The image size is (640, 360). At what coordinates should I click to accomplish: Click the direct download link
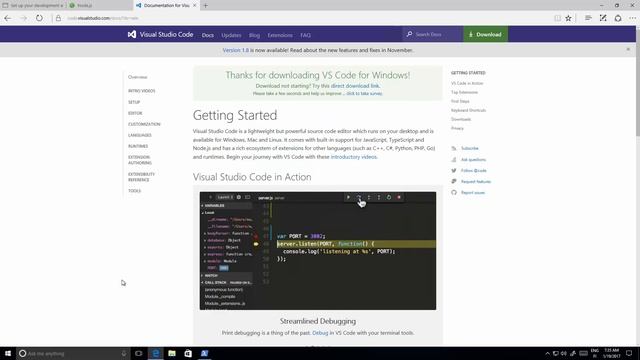355,86
